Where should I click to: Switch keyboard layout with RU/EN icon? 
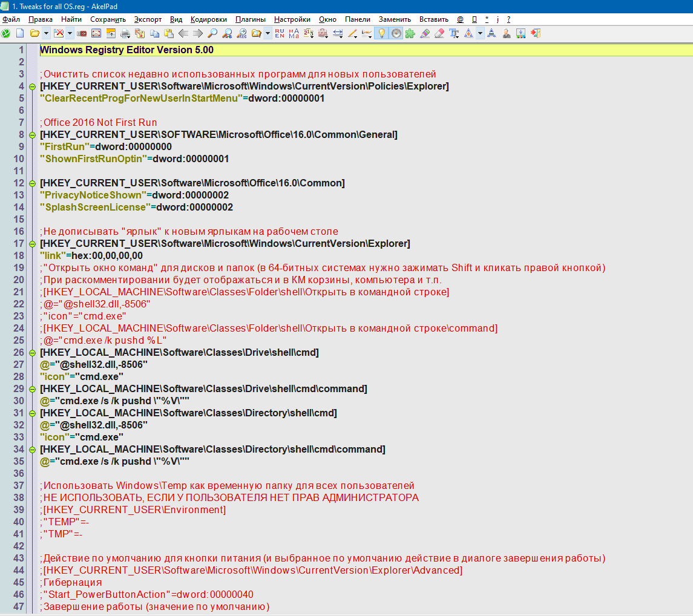[x=280, y=34]
